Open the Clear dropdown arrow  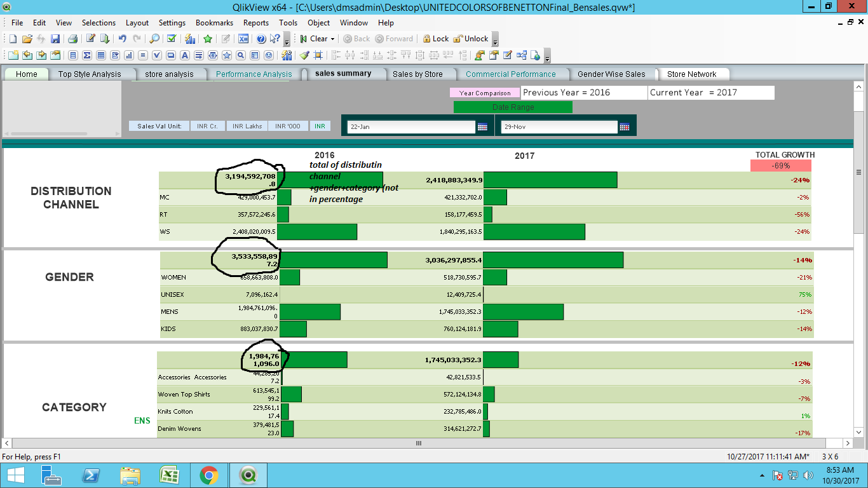point(333,39)
